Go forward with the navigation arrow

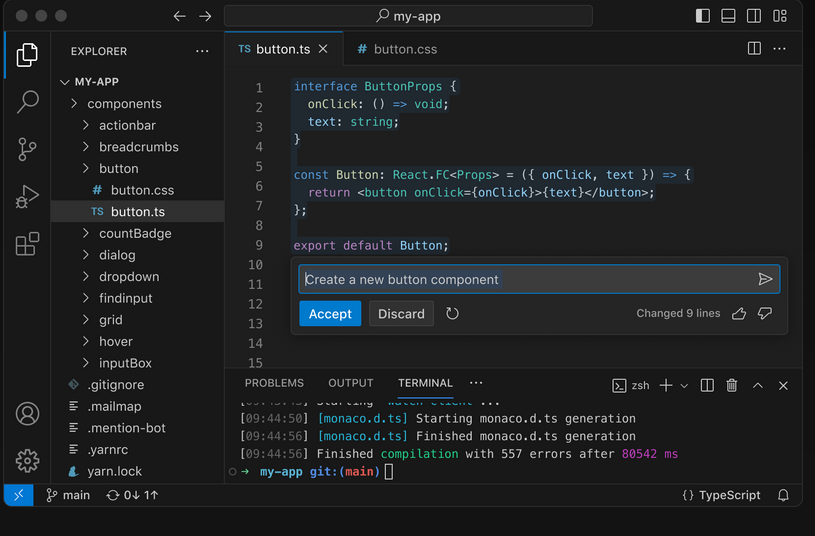(x=205, y=16)
